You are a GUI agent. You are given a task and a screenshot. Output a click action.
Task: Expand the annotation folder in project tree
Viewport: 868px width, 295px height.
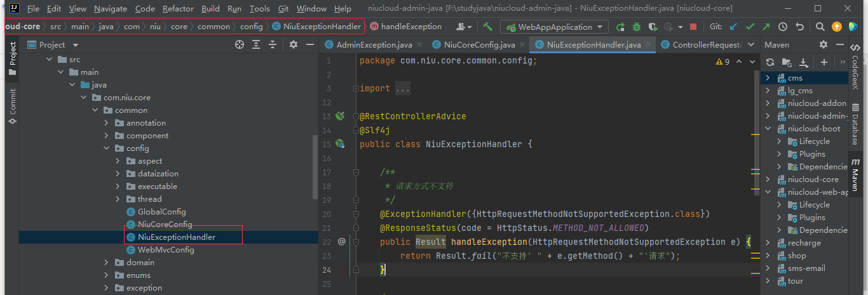click(107, 123)
